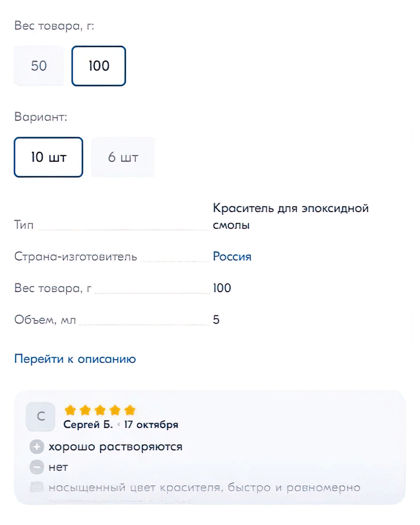This screenshot has width=420, height=525.
Task: Select the 50 gram weight option
Action: (x=38, y=65)
